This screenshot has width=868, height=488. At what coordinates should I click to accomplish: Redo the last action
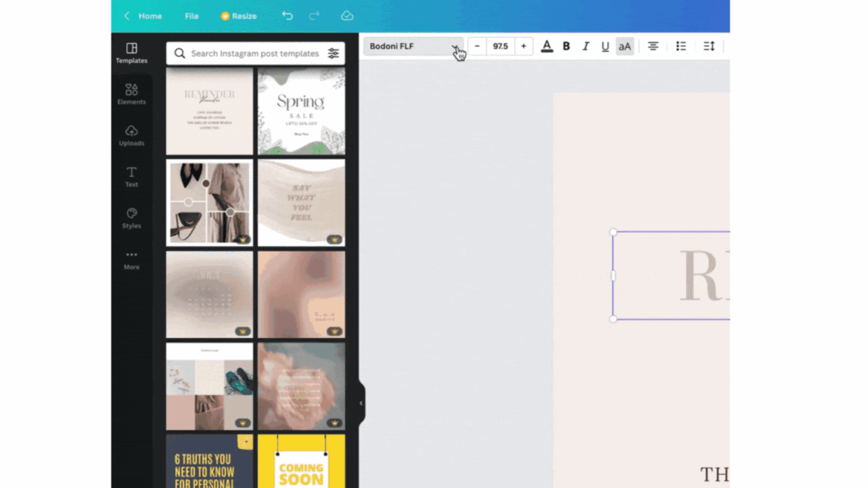(314, 15)
